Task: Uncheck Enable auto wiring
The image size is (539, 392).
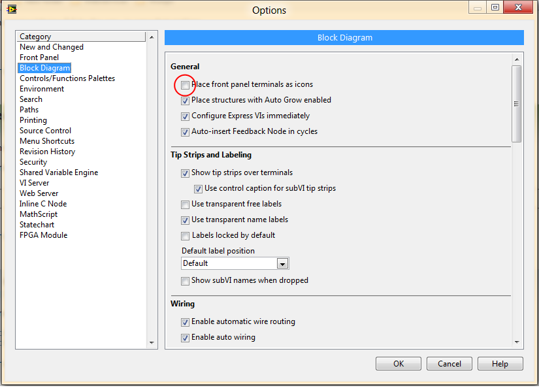Action: [x=185, y=338]
